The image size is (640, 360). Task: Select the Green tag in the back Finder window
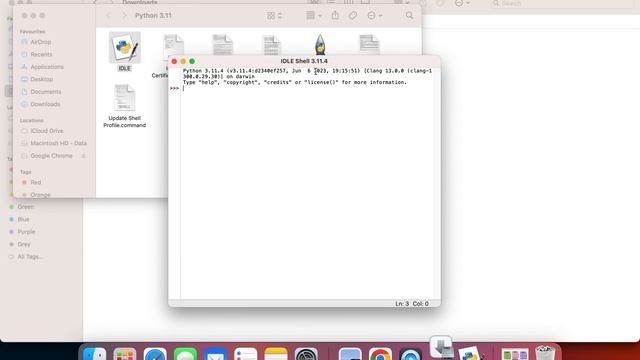click(x=25, y=207)
